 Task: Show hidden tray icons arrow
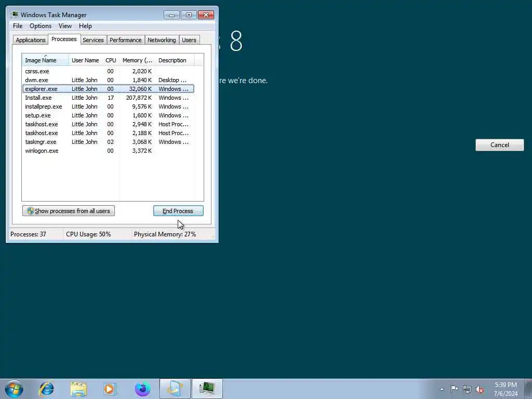(x=442, y=389)
